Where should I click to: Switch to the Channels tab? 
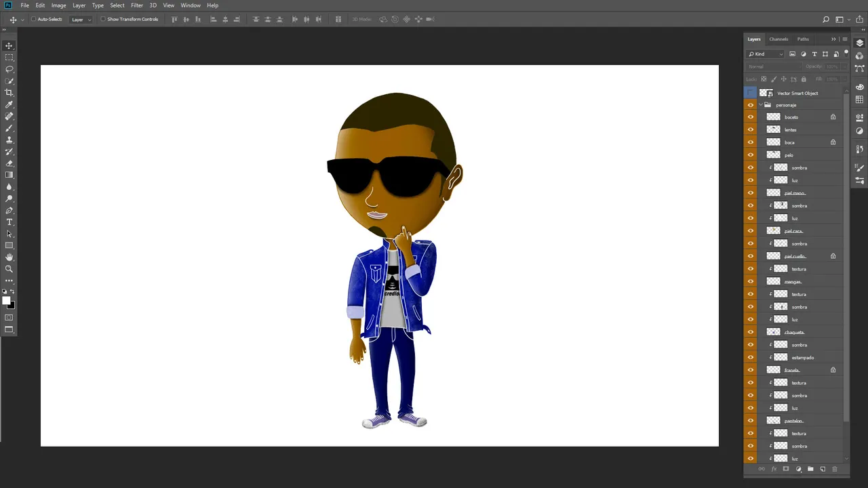click(x=778, y=39)
